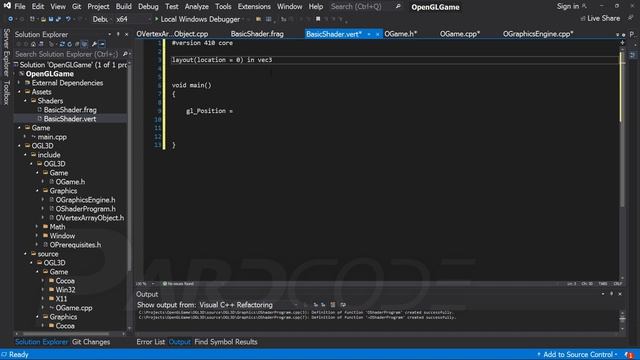Image resolution: width=640 pixels, height=360 pixels.
Task: Open the editor tab list dropdown arrow
Action: 618,35
